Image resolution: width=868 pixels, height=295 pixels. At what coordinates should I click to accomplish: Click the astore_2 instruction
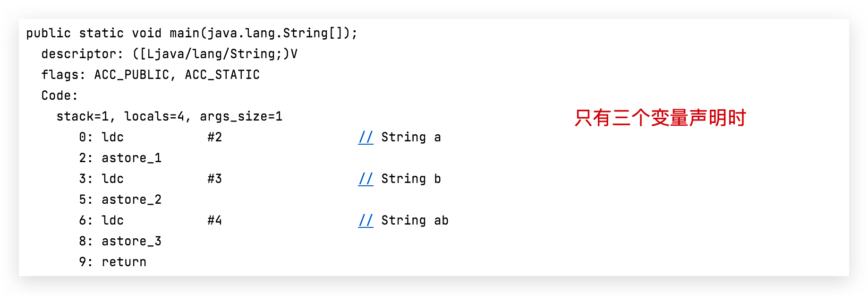pos(131,200)
